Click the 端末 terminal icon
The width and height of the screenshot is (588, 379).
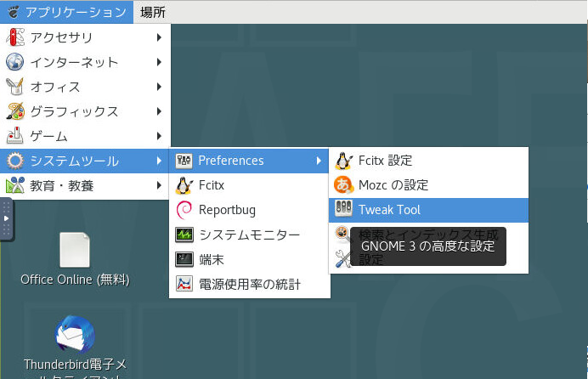pos(184,259)
